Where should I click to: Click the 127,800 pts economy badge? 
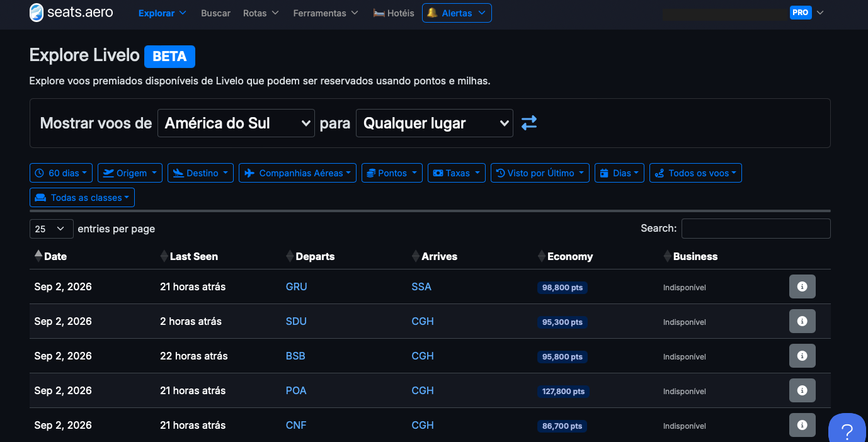(x=564, y=391)
